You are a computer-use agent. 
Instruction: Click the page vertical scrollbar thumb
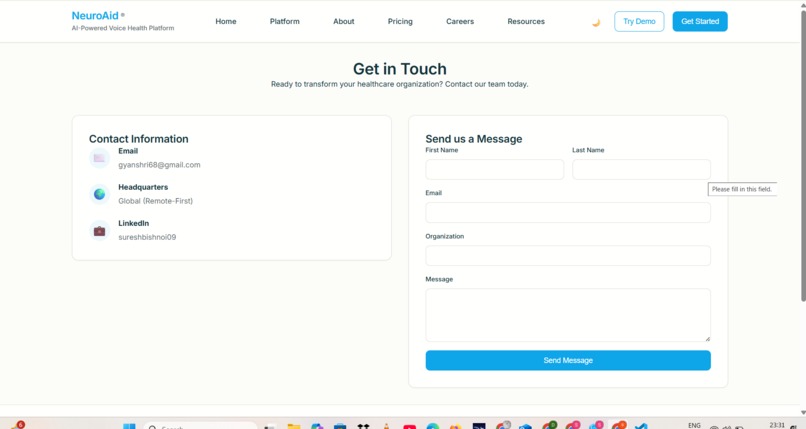pyautogui.click(x=803, y=155)
